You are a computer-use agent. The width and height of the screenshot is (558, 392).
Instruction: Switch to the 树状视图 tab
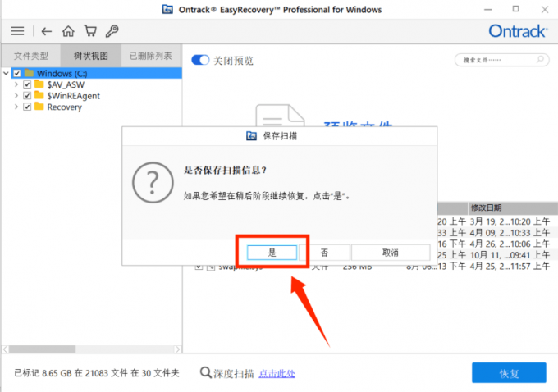pyautogui.click(x=91, y=56)
